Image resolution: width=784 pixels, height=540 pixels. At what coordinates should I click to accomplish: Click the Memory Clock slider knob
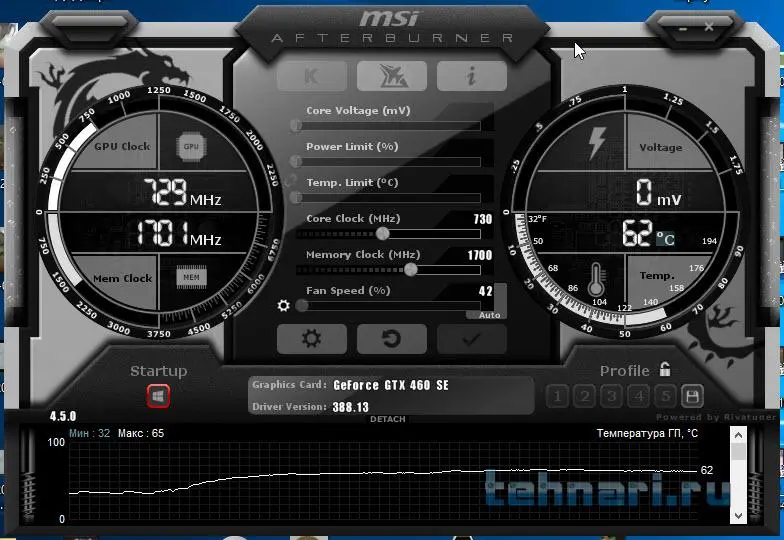410,270
